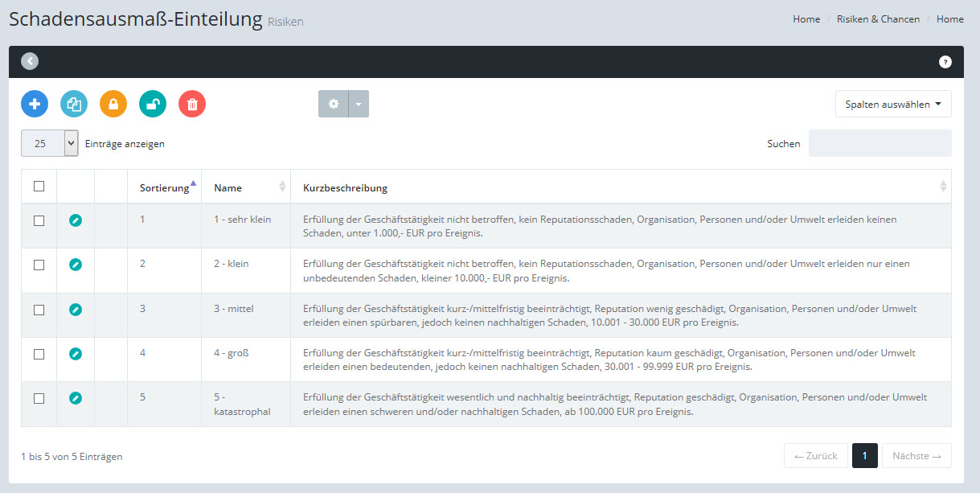Click the blue add new entry icon
Screen dimensions: 980x493
tap(35, 104)
